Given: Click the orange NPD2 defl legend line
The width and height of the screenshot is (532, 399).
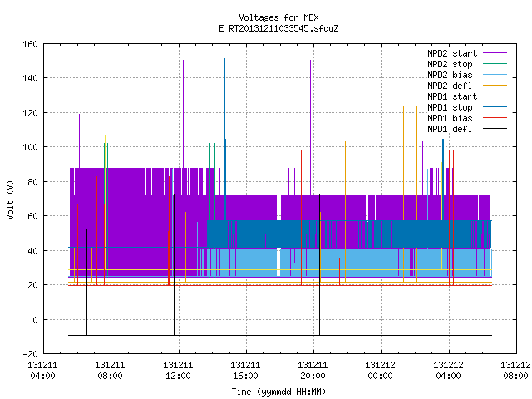Looking at the screenshot, I should pos(495,86).
